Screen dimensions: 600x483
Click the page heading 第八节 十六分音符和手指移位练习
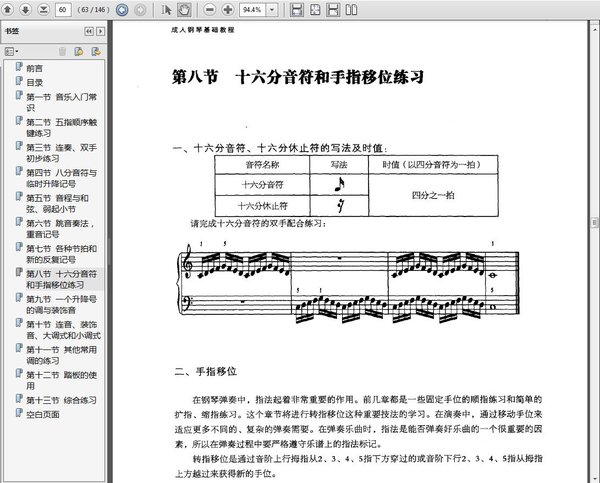pos(298,77)
